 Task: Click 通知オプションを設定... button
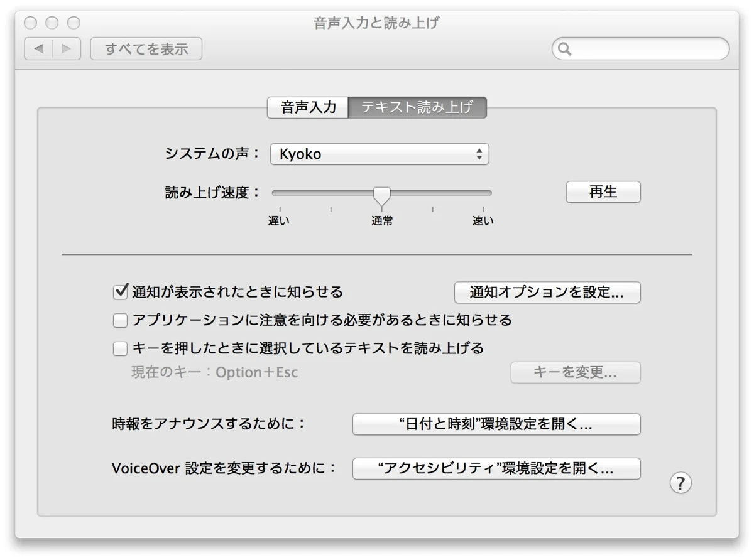[x=547, y=293]
